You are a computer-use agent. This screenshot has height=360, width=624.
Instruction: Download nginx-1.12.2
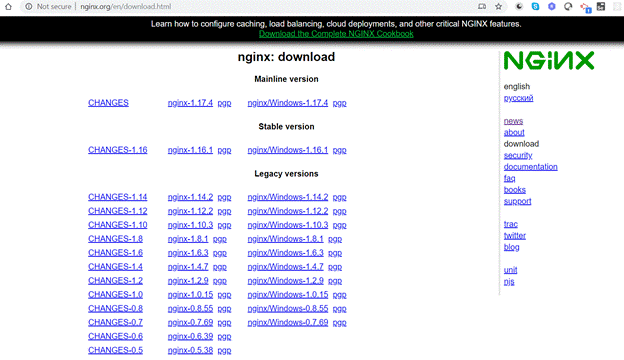(190, 211)
